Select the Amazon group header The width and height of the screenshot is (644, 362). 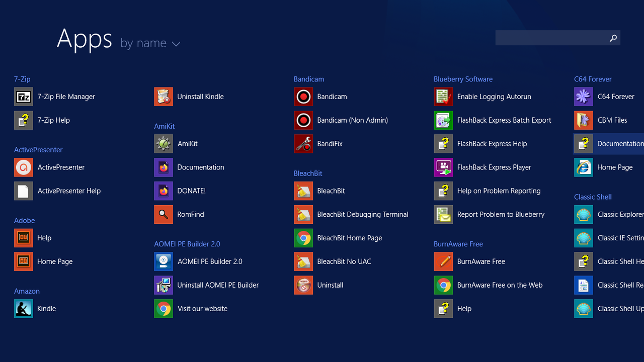click(27, 291)
